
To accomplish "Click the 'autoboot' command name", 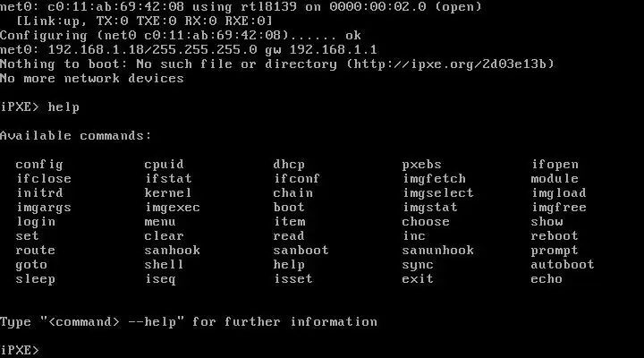I will [x=563, y=264].
